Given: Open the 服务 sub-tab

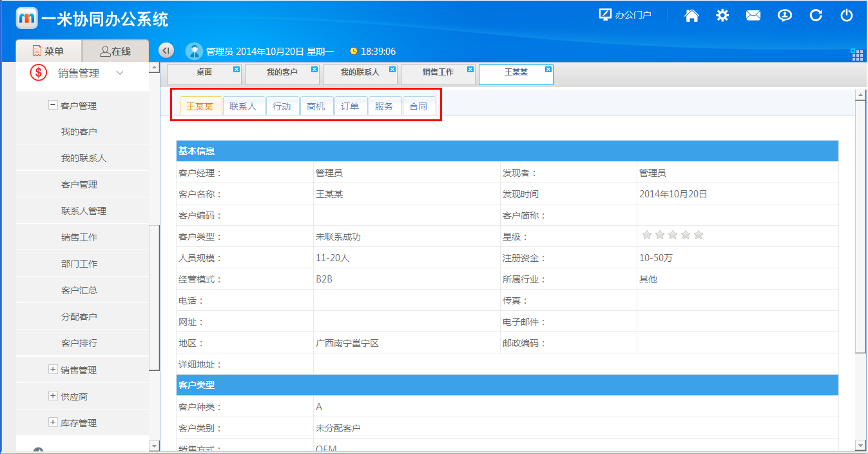Looking at the screenshot, I should pyautogui.click(x=385, y=106).
